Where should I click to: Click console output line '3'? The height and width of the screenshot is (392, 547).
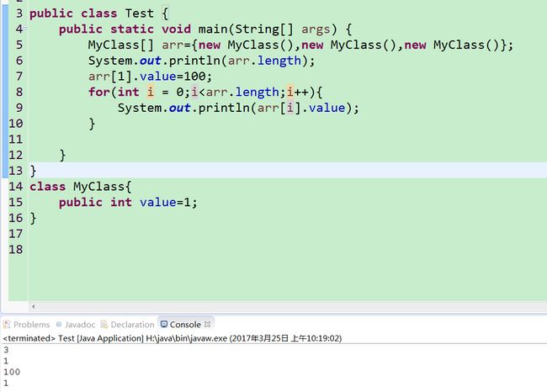click(x=6, y=349)
